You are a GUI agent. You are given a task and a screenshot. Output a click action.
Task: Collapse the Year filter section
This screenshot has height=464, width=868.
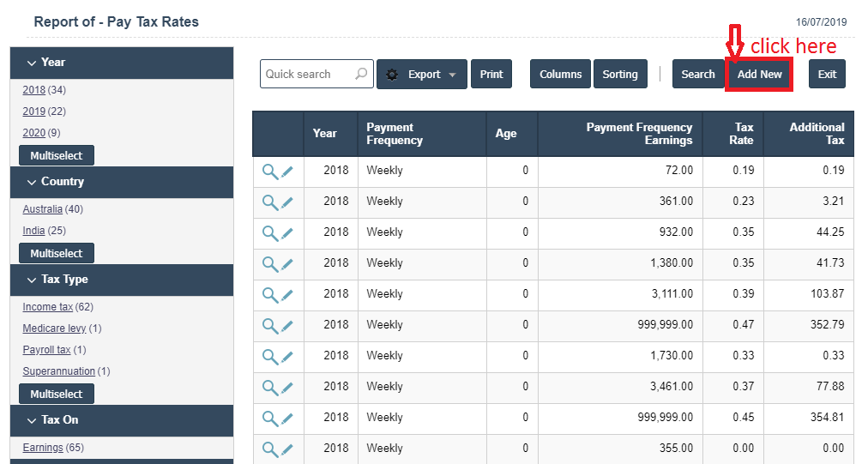(32, 63)
